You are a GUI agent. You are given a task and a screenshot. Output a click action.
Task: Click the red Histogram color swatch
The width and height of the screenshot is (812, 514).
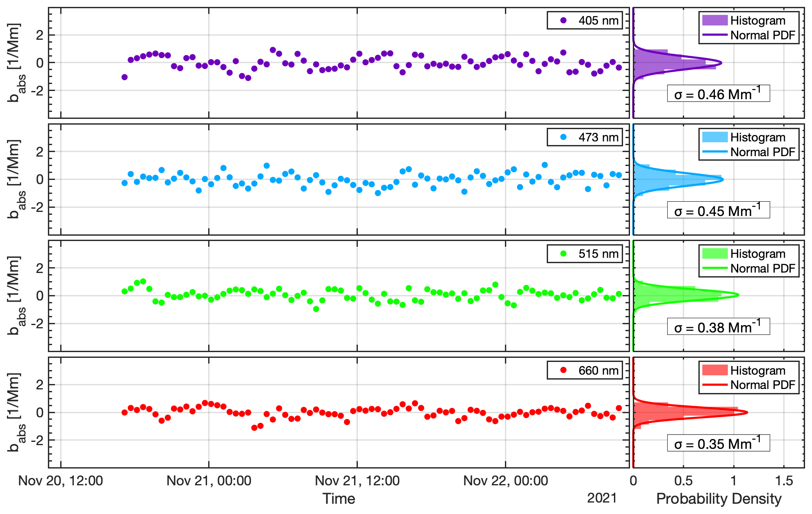click(x=714, y=370)
